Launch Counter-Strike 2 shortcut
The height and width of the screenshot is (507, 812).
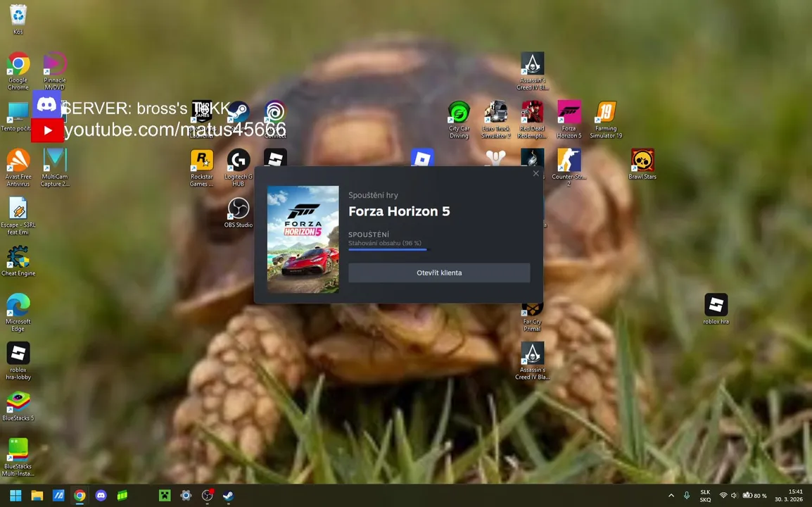click(x=569, y=167)
